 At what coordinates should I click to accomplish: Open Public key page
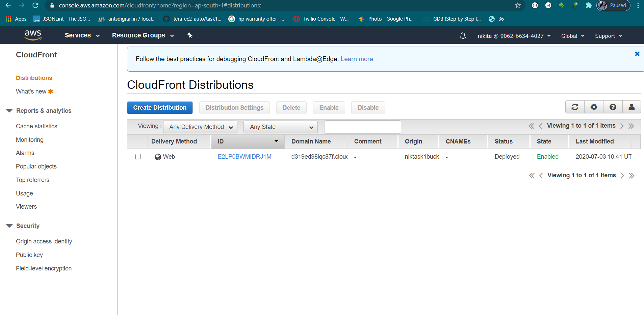point(29,255)
